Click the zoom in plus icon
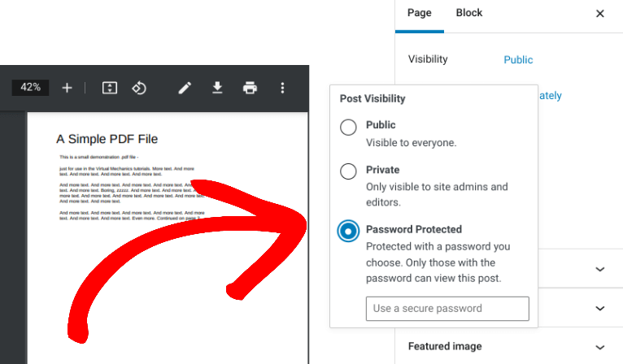 click(x=68, y=88)
